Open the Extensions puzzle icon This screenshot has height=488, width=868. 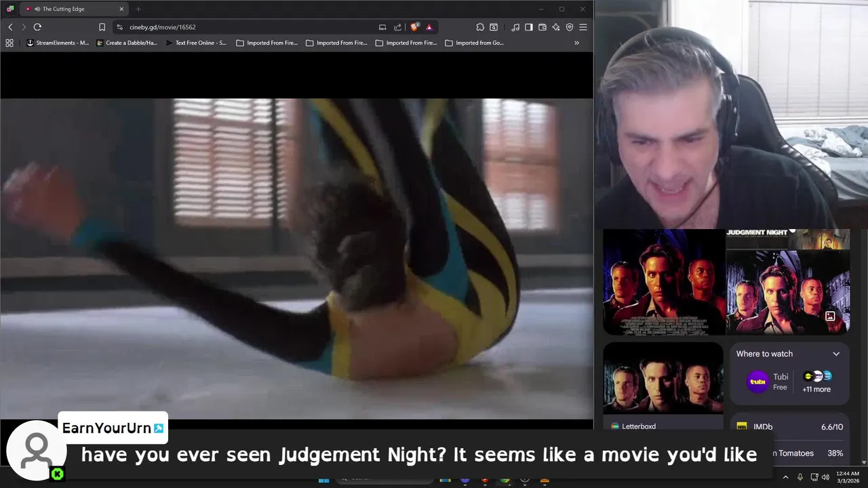(x=480, y=27)
